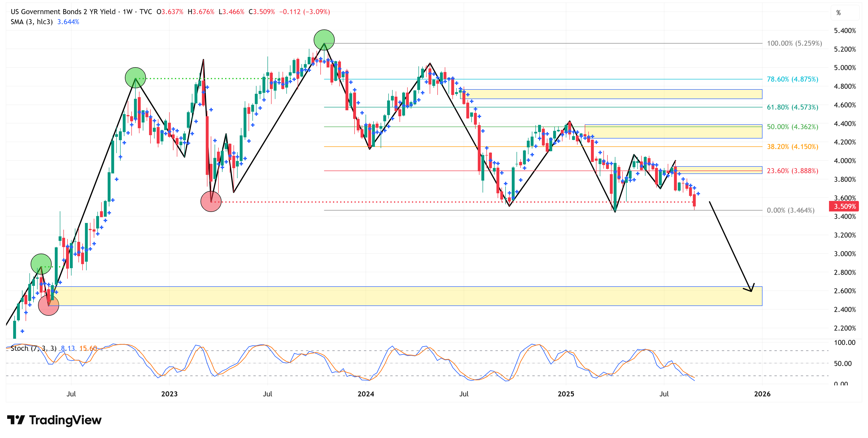Click the TVC exchange label
This screenshot has width=868, height=438.
point(145,12)
